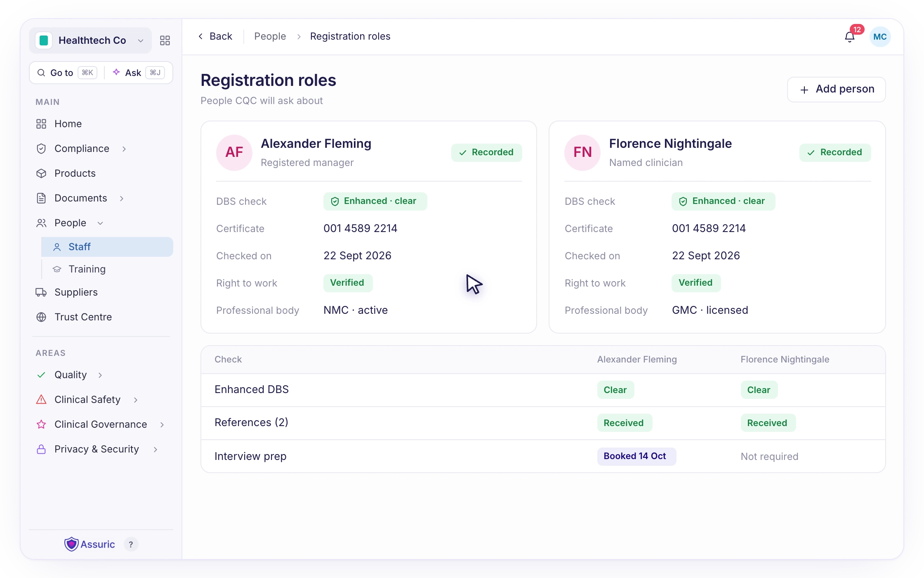Click the Booked 14 Oct badge
Screen dimensions: 924x578
pos(636,456)
